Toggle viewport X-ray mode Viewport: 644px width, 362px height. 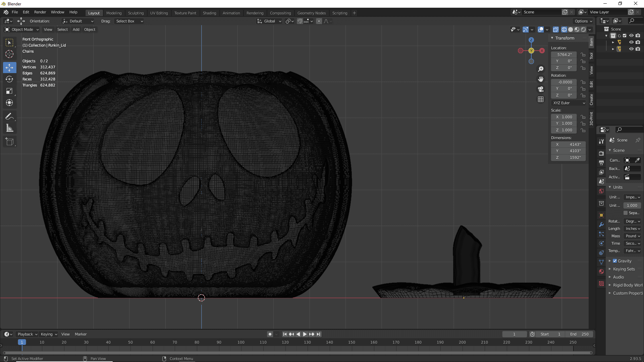tap(555, 29)
